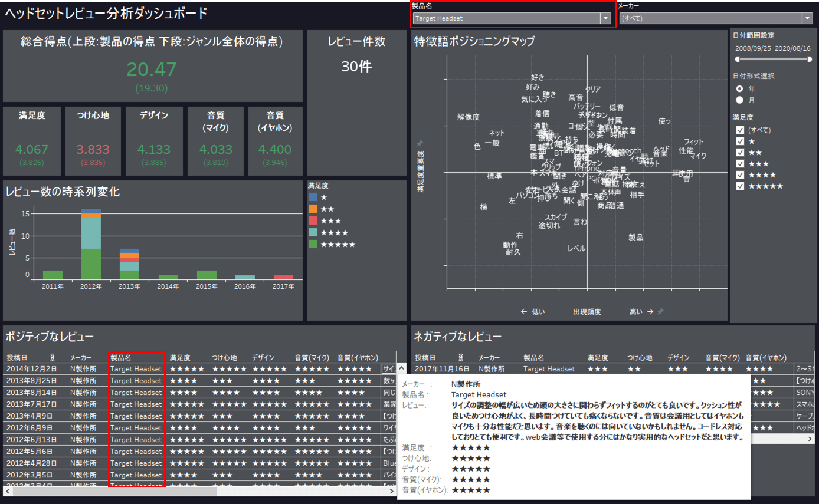Select the 2017年11月16日 negative review date
The width and height of the screenshot is (819, 504).
coord(443,369)
